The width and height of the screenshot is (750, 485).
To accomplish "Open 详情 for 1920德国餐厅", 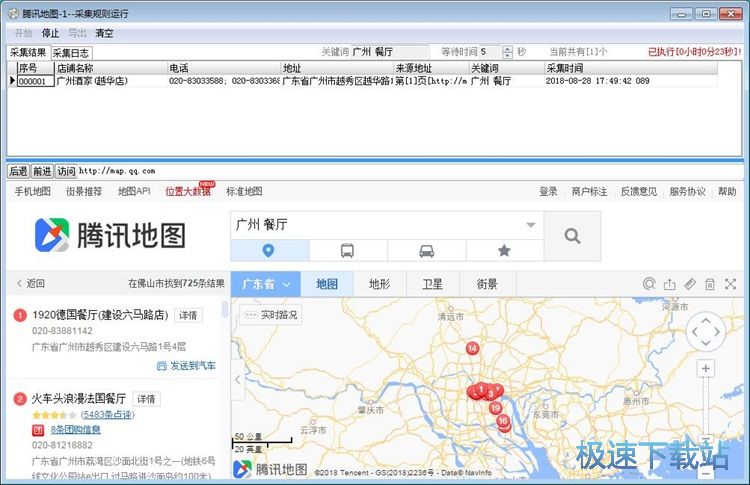I will (188, 315).
